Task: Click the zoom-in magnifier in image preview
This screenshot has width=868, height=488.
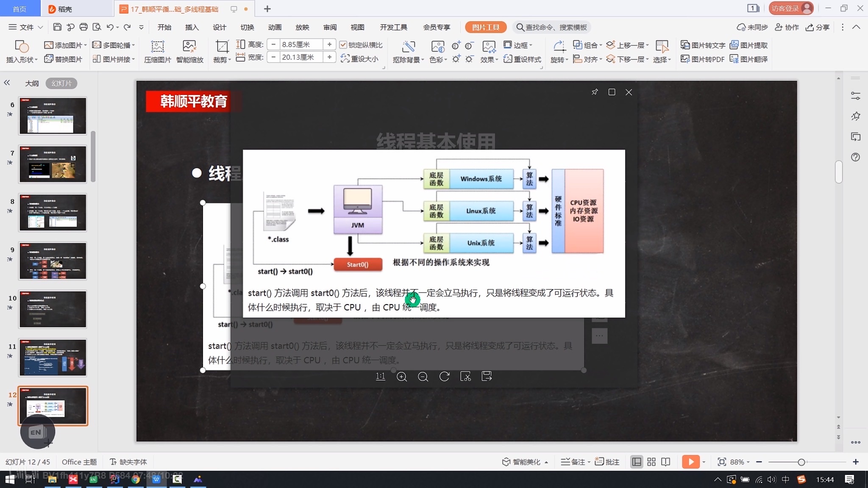Action: (401, 377)
